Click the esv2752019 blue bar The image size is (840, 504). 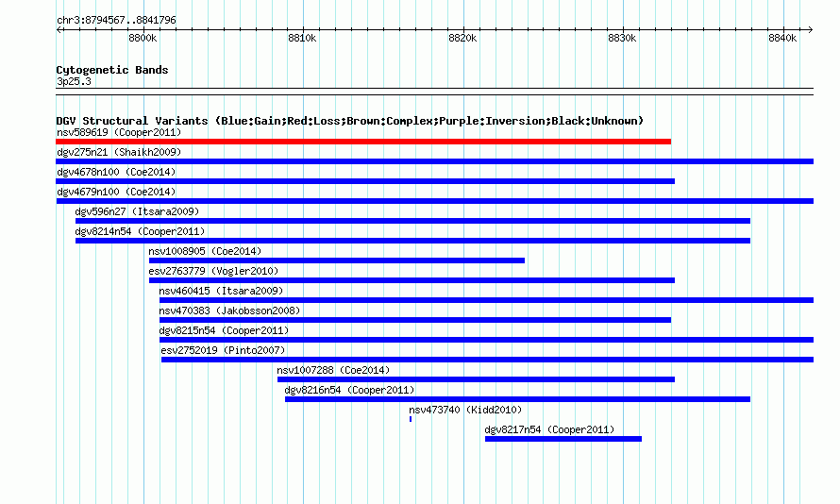click(488, 360)
